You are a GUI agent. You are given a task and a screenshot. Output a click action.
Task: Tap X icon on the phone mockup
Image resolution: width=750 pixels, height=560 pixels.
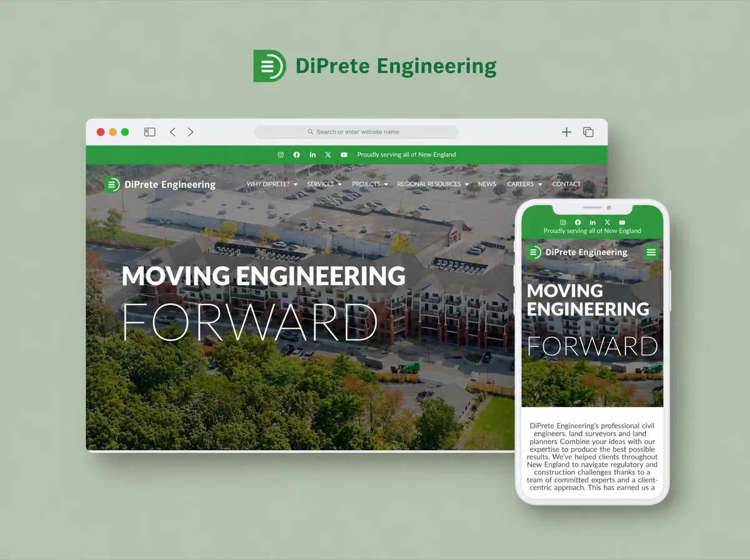coord(607,222)
